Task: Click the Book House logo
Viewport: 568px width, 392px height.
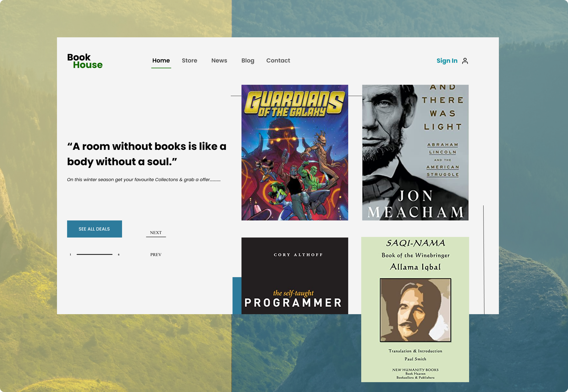Action: (85, 61)
